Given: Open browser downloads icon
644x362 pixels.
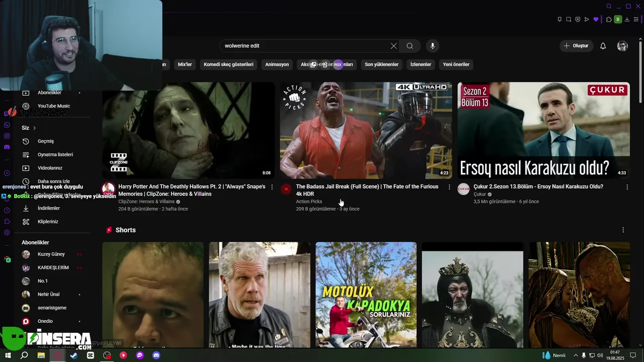Looking at the screenshot, I should 627,19.
